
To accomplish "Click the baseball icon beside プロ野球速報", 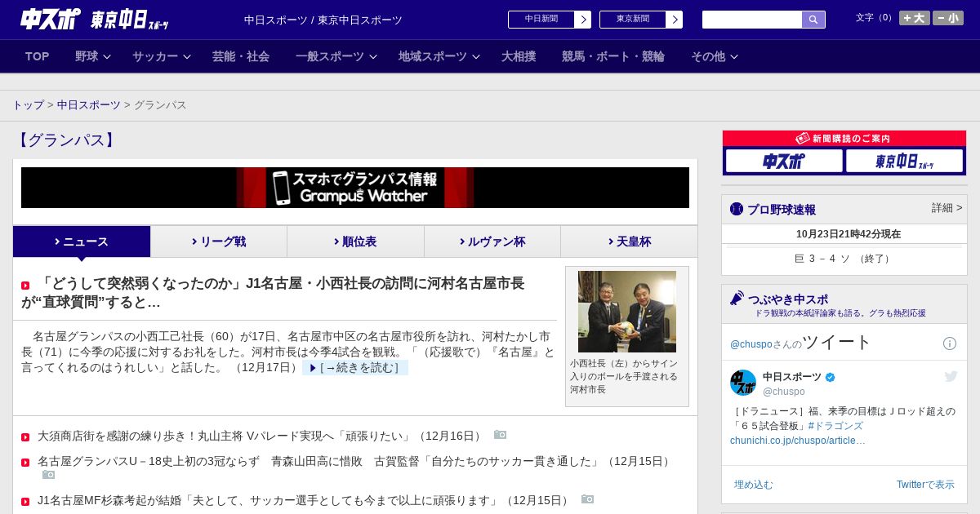I will pyautogui.click(x=737, y=209).
